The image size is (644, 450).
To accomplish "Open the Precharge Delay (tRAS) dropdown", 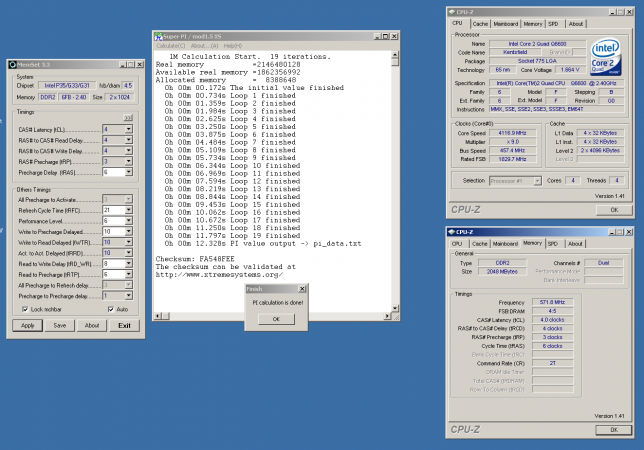I will tap(129, 172).
